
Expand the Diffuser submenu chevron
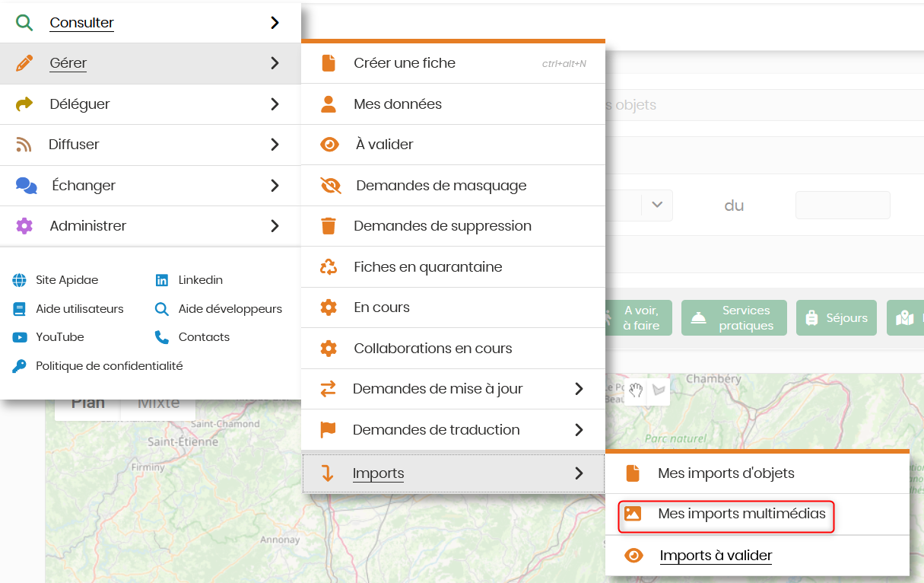[275, 145]
